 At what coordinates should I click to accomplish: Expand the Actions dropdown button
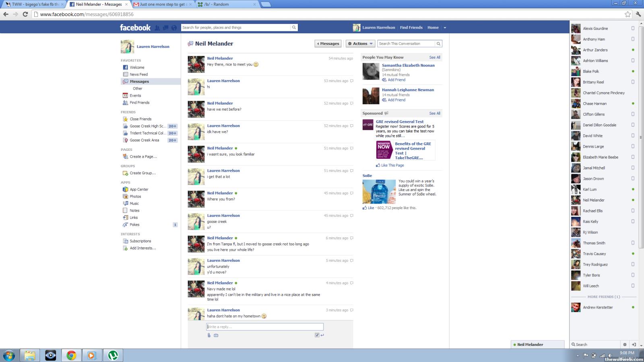click(361, 43)
